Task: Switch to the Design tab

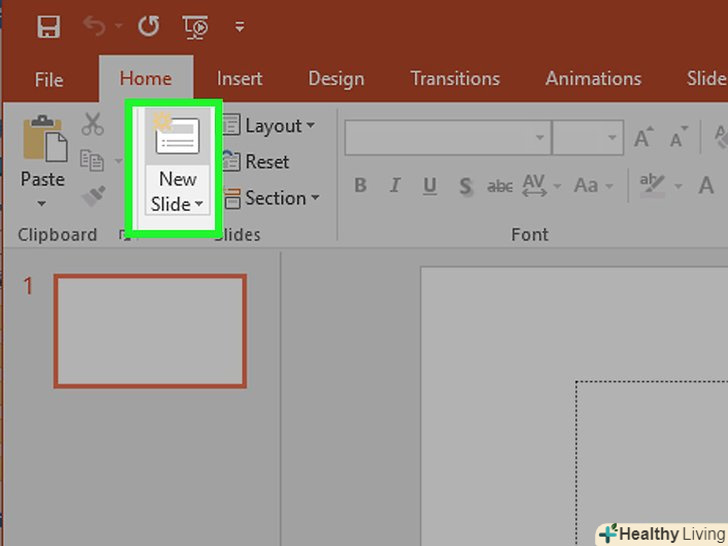Action: pos(336,79)
